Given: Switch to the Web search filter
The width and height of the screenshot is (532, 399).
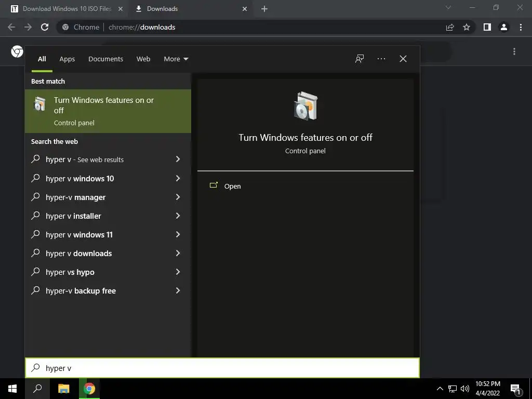Looking at the screenshot, I should tap(143, 59).
